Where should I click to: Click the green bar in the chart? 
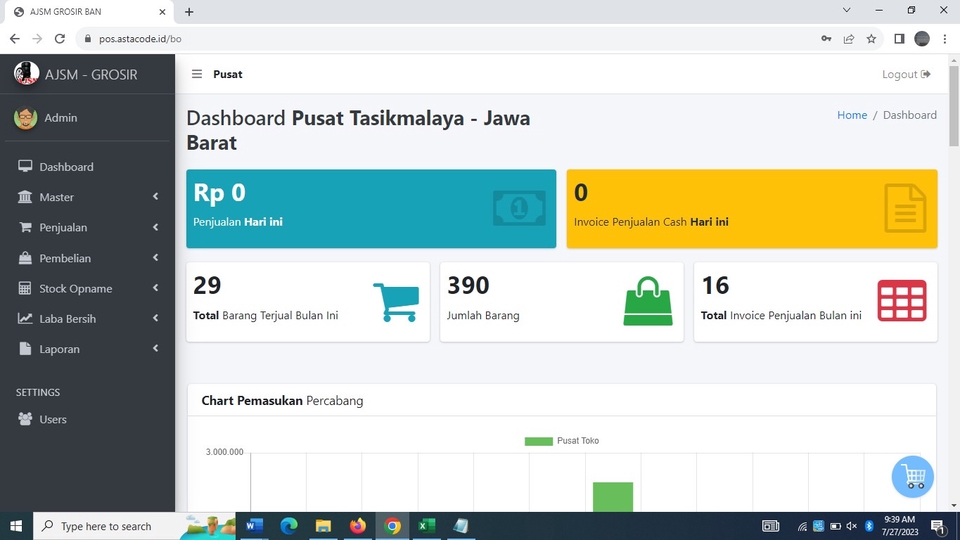pos(613,497)
